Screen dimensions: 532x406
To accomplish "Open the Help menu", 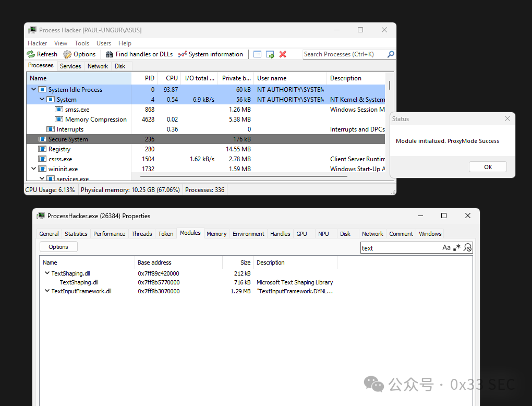I will pyautogui.click(x=125, y=43).
